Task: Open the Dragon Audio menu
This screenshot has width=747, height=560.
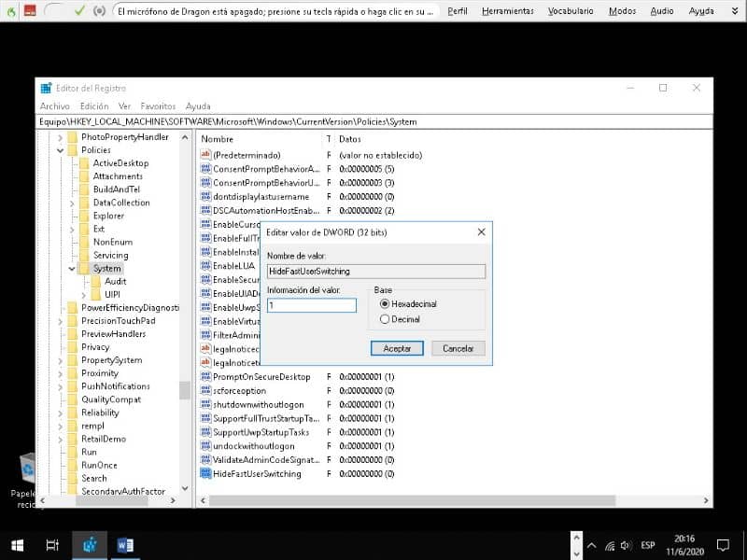Action: point(662,10)
